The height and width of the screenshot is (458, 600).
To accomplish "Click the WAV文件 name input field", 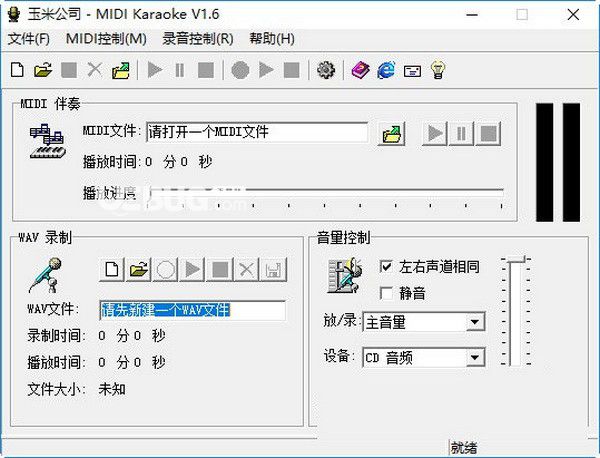I will 192,310.
